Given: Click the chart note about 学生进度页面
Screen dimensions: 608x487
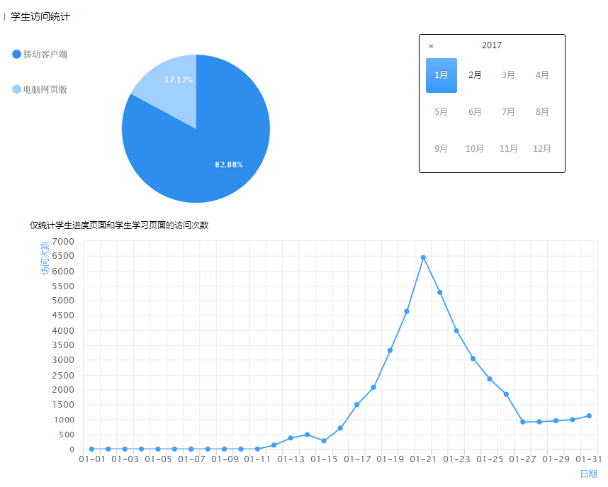Looking at the screenshot, I should click(119, 225).
